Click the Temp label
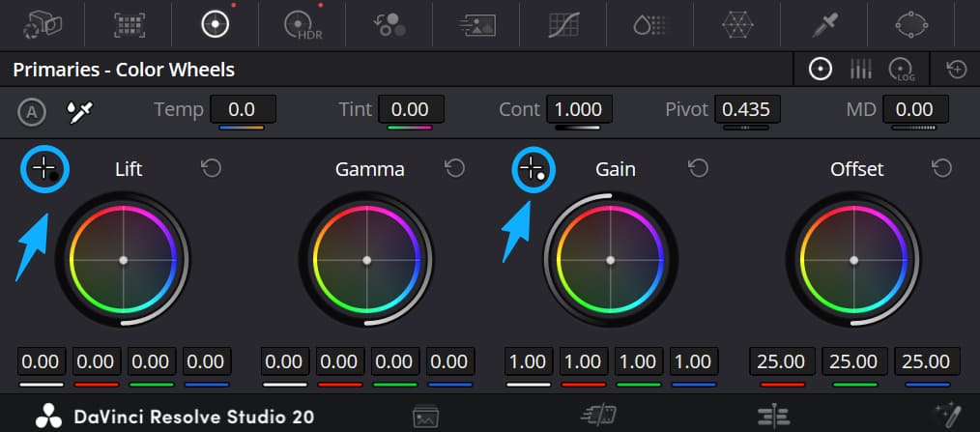This screenshot has height=432, width=980. (179, 110)
